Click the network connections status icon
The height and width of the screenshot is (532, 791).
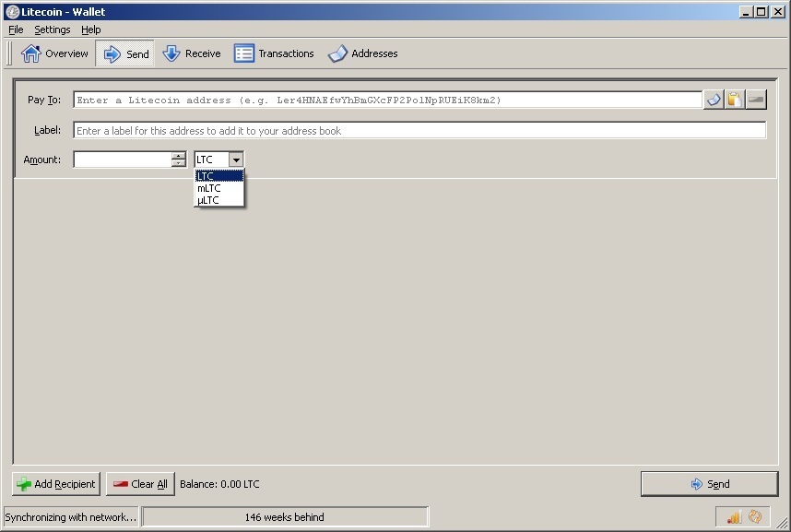tap(735, 517)
